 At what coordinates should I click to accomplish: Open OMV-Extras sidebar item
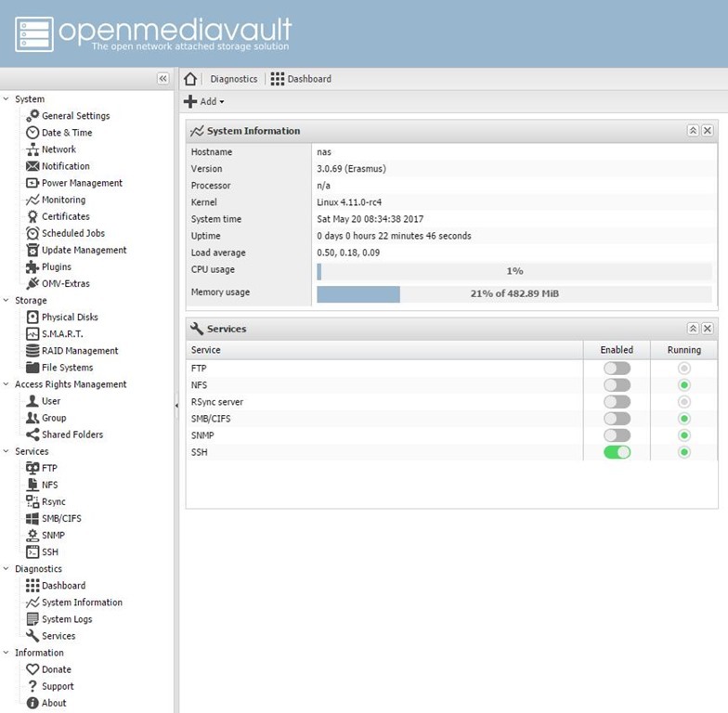pyautogui.click(x=65, y=284)
